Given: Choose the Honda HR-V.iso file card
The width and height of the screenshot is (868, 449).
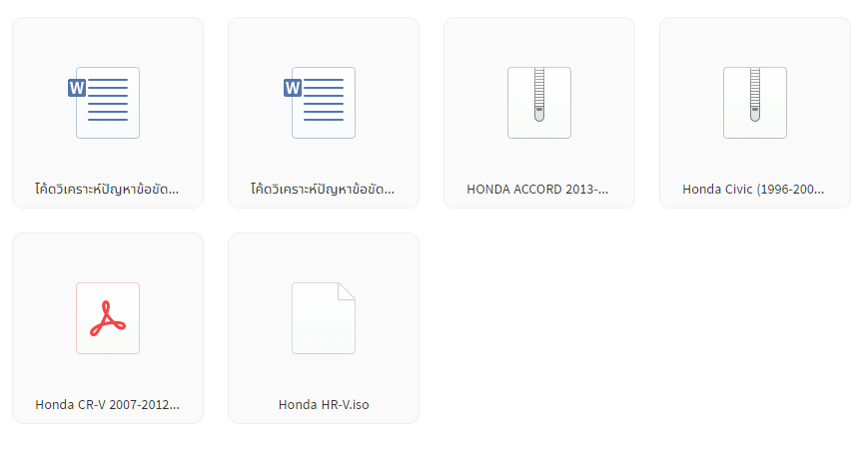Looking at the screenshot, I should [x=324, y=328].
